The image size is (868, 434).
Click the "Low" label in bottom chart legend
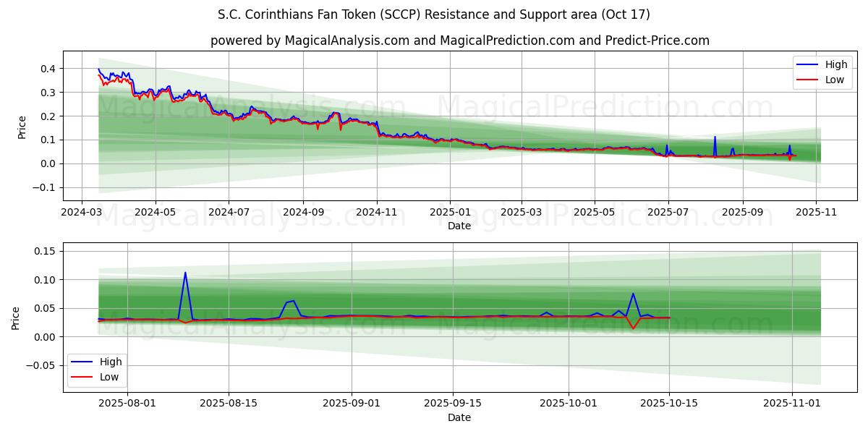tap(110, 378)
